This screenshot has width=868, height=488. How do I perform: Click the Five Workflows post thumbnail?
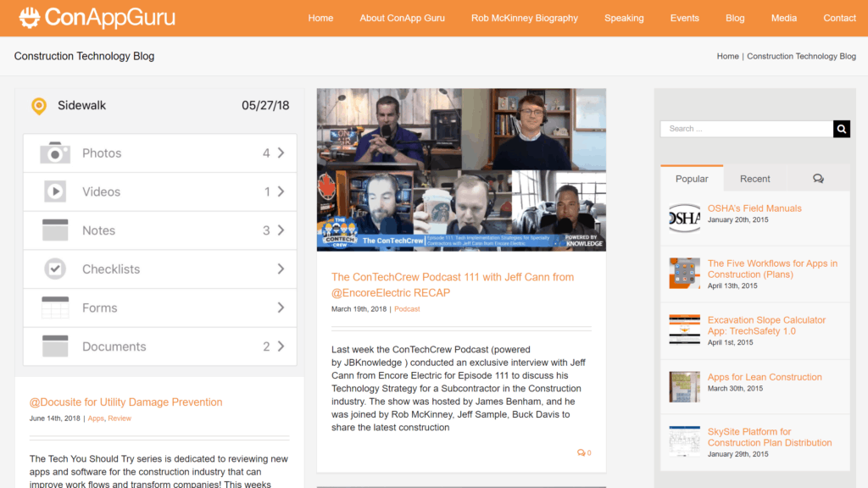pos(684,274)
